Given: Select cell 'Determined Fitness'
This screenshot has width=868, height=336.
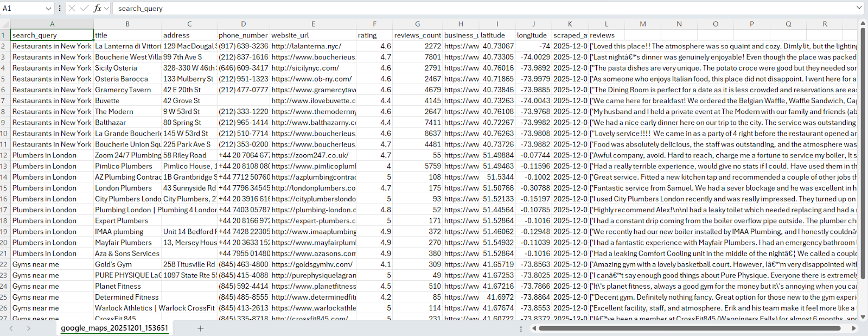Looking at the screenshot, I should pos(127,297).
